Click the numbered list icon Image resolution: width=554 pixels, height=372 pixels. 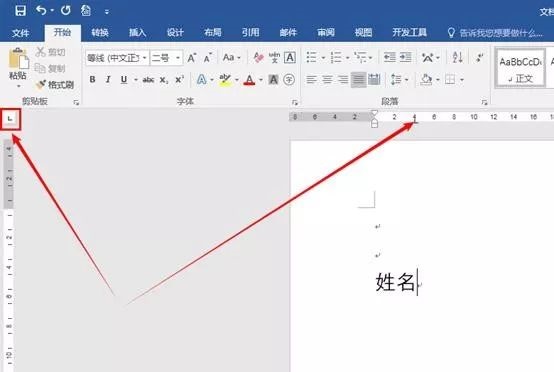pyautogui.click(x=336, y=57)
